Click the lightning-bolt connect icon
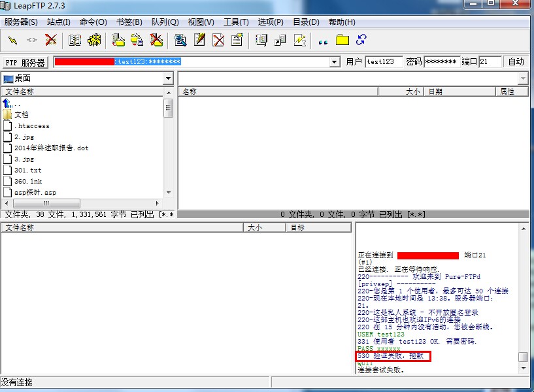The image size is (534, 392). click(12, 41)
